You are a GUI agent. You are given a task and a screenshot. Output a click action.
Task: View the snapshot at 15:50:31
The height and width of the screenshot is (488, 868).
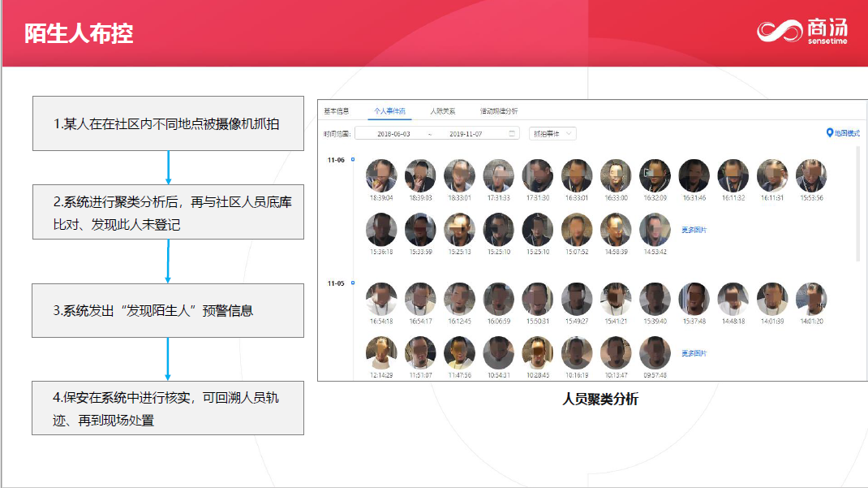pyautogui.click(x=538, y=299)
